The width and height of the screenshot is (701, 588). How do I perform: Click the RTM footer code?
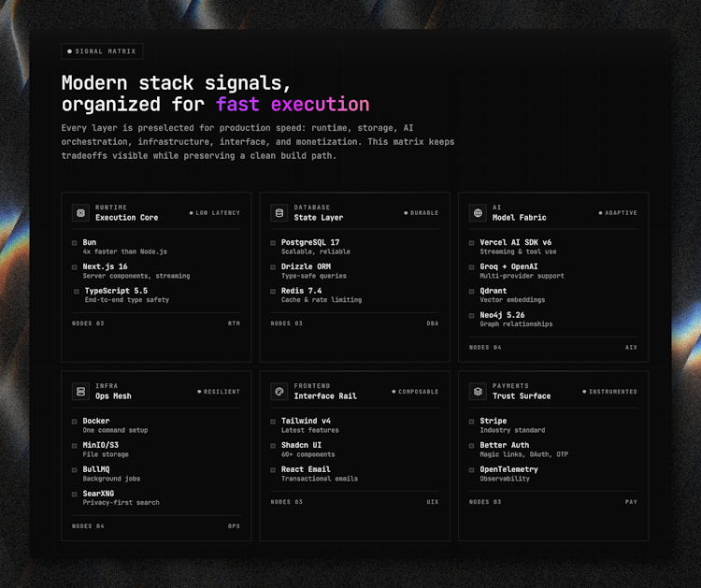234,323
